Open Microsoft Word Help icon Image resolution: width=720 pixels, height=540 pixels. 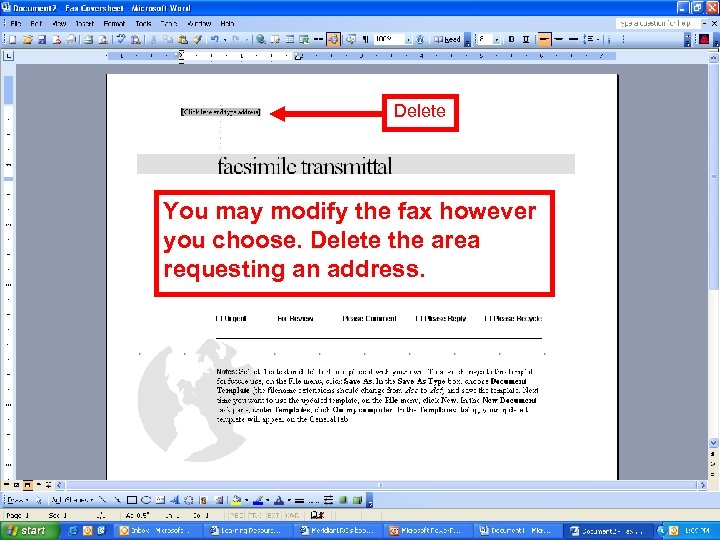click(420, 40)
